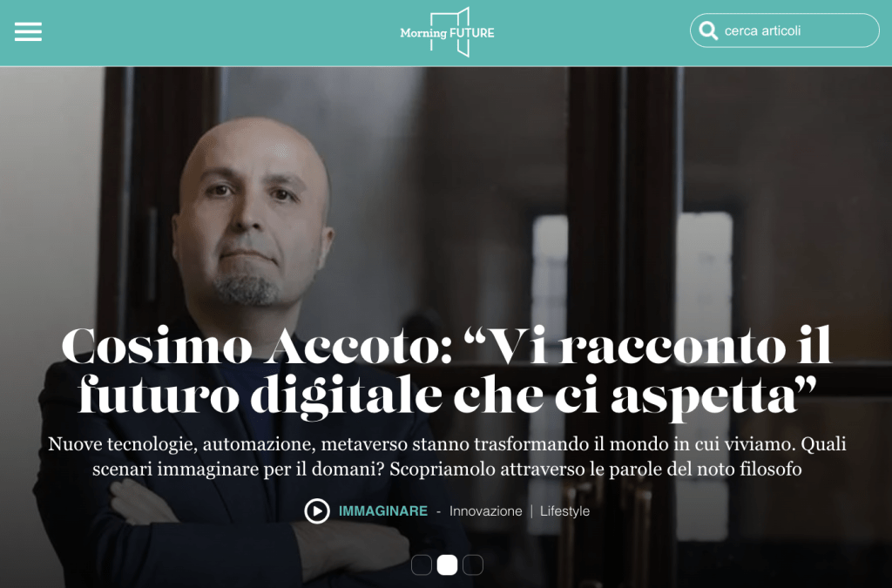The width and height of the screenshot is (892, 588).
Task: Open the Lifestyle tag
Action: point(564,511)
